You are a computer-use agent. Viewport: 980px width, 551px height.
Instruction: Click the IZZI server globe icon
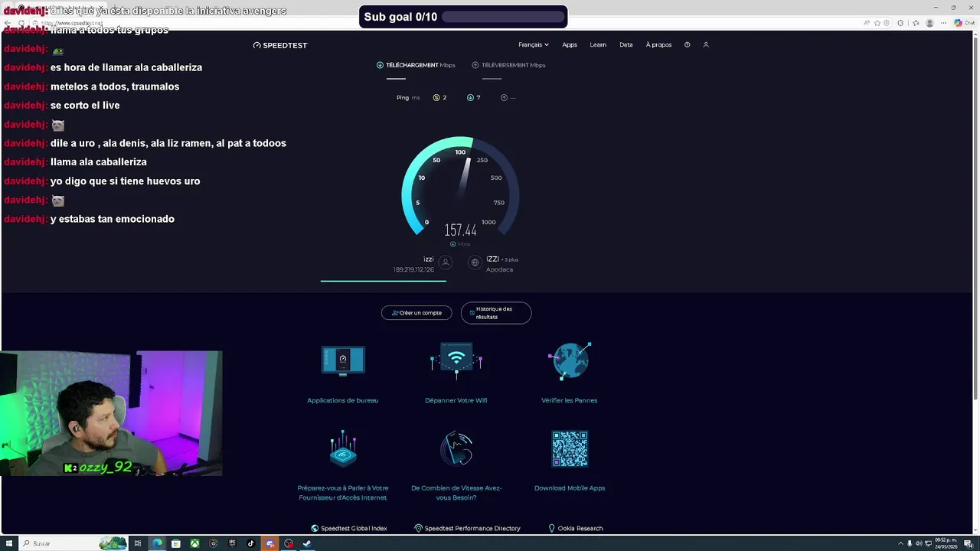[475, 262]
